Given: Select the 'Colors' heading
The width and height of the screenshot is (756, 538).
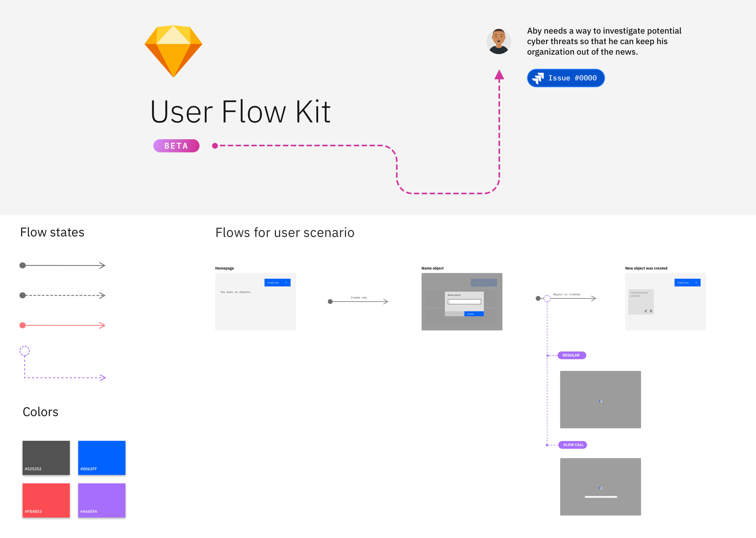Looking at the screenshot, I should click(x=41, y=412).
